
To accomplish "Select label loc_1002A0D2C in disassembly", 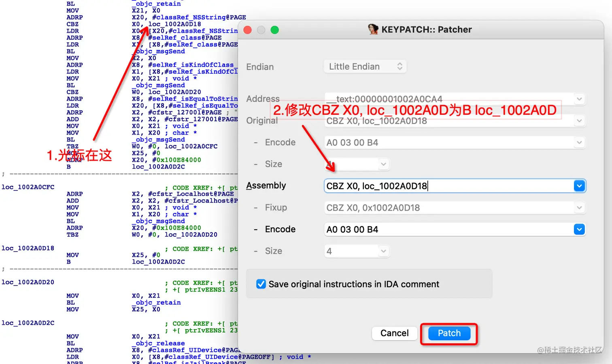I will point(28,323).
